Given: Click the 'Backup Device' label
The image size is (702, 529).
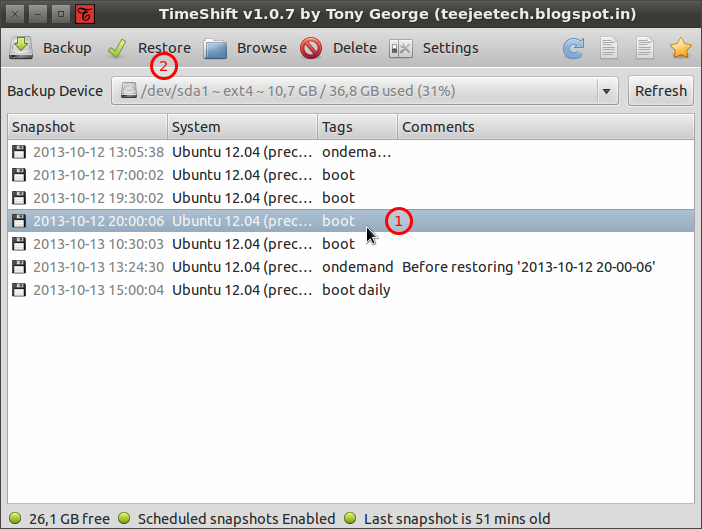Looking at the screenshot, I should (x=55, y=91).
